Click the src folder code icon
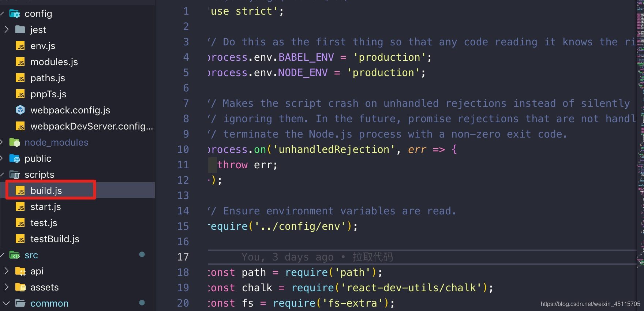 pyautogui.click(x=15, y=255)
